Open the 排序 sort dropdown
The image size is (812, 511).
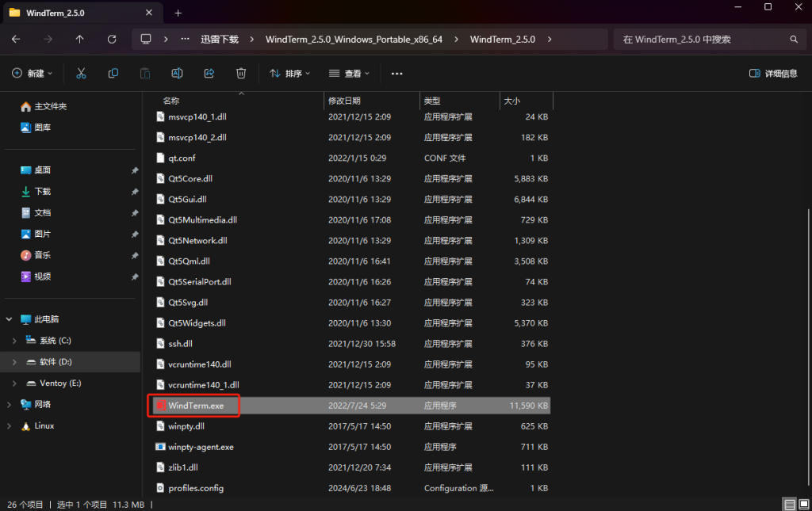click(289, 73)
